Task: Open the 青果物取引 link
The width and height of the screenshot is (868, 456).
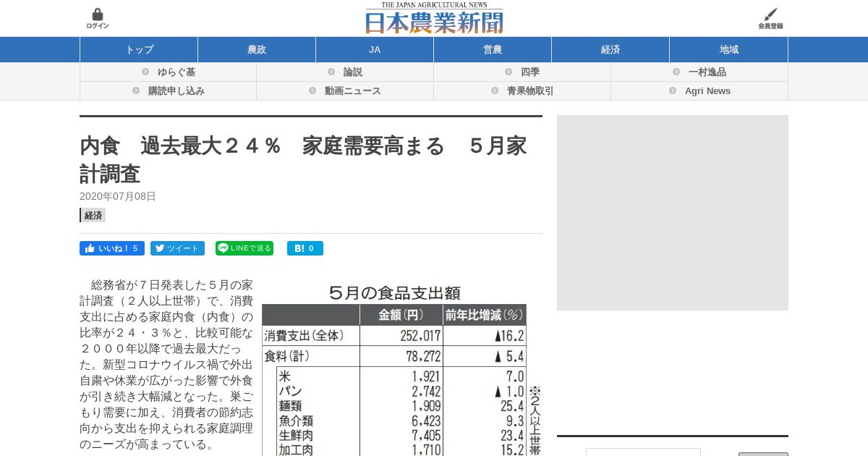Action: tap(530, 91)
